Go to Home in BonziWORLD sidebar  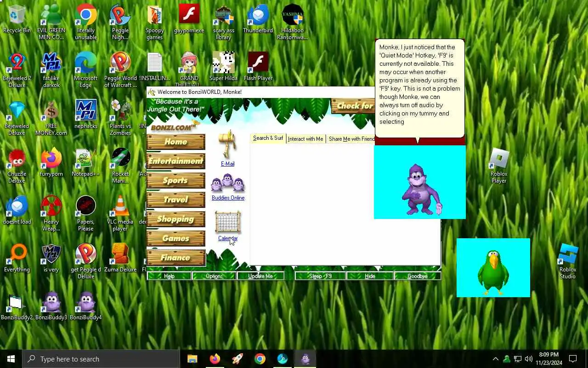click(x=175, y=142)
